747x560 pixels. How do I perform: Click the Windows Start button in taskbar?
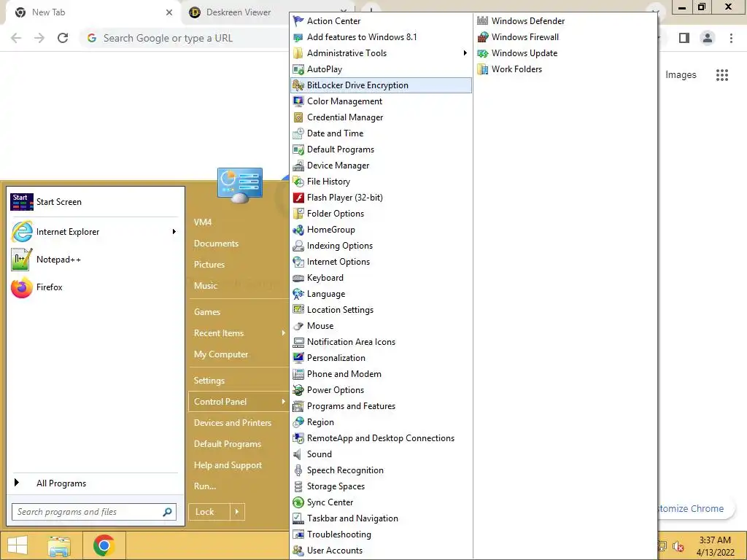[18, 545]
